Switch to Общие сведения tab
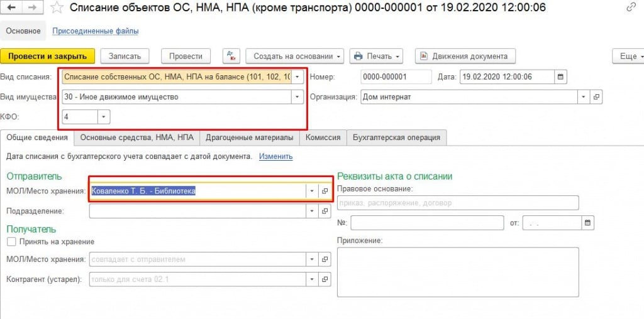The width and height of the screenshot is (644, 319). [37, 138]
